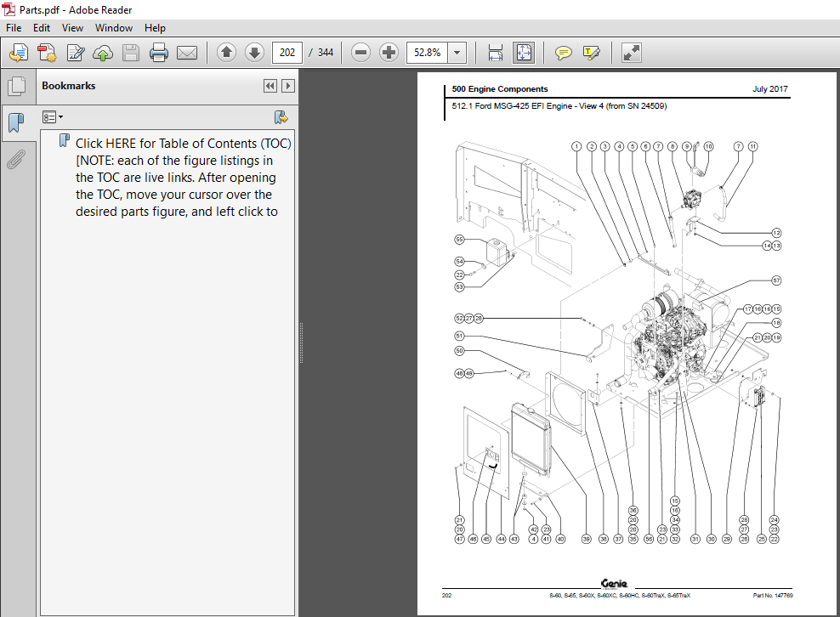Screen dimensions: 840x617
Task: Click the '500 Engine Components' page heading
Action: pyautogui.click(x=500, y=89)
